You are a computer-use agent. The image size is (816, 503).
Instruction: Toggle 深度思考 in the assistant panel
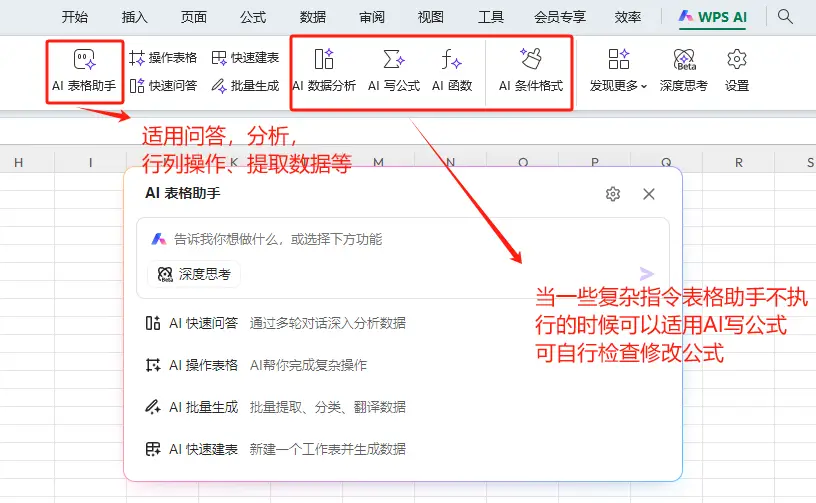[x=194, y=274]
